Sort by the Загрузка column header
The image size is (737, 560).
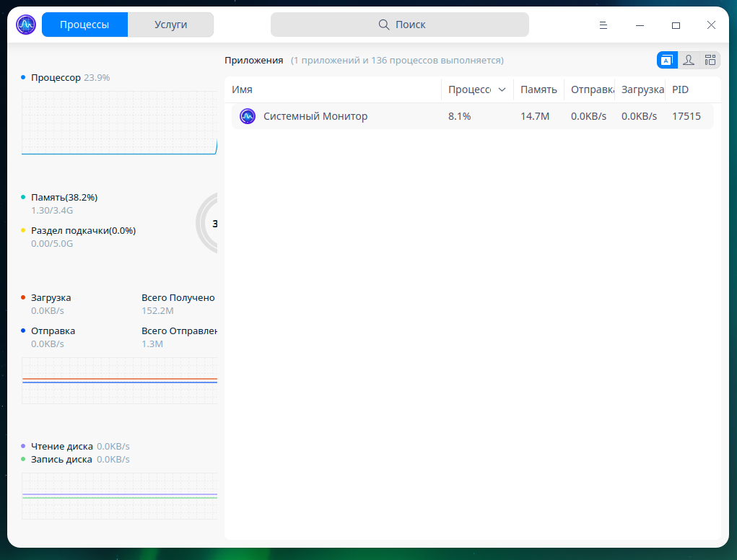click(642, 90)
